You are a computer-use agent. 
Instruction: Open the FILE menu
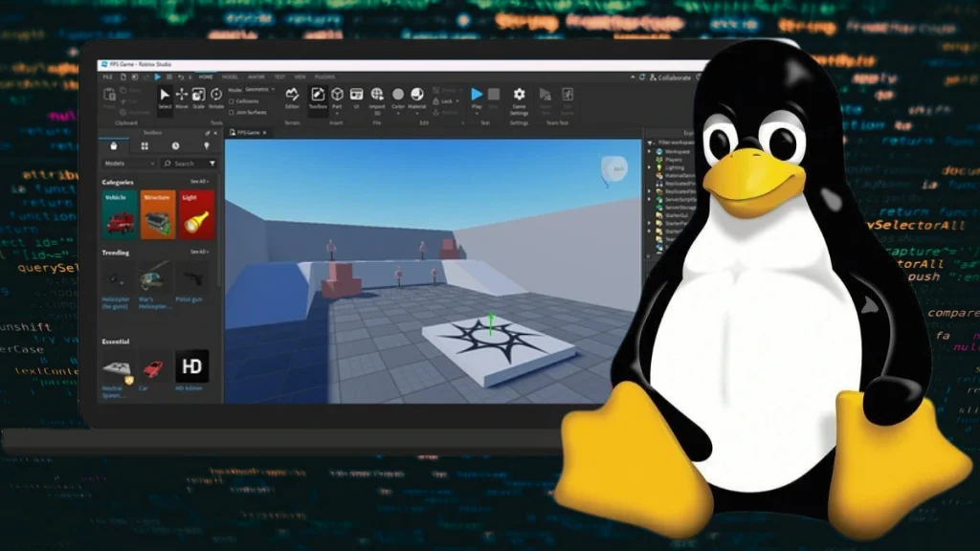tap(107, 77)
